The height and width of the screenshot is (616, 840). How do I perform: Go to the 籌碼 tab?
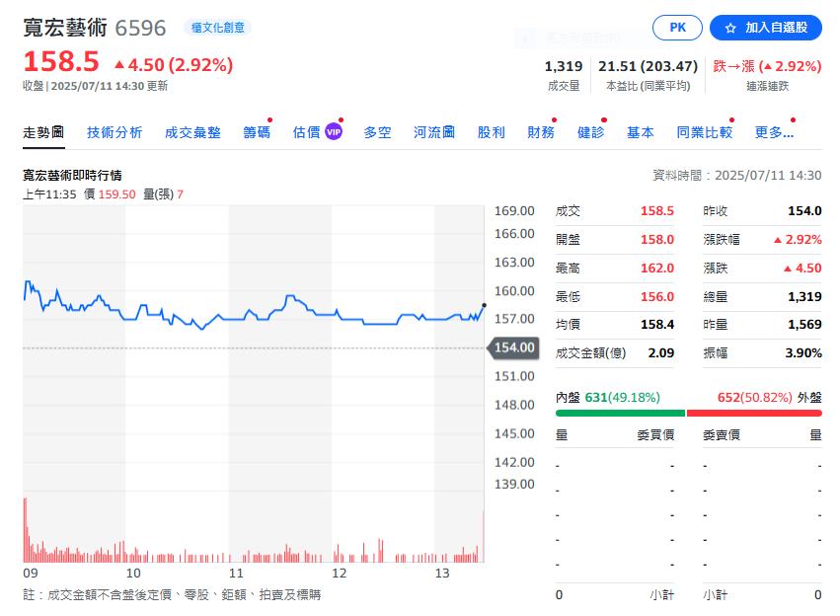point(257,132)
